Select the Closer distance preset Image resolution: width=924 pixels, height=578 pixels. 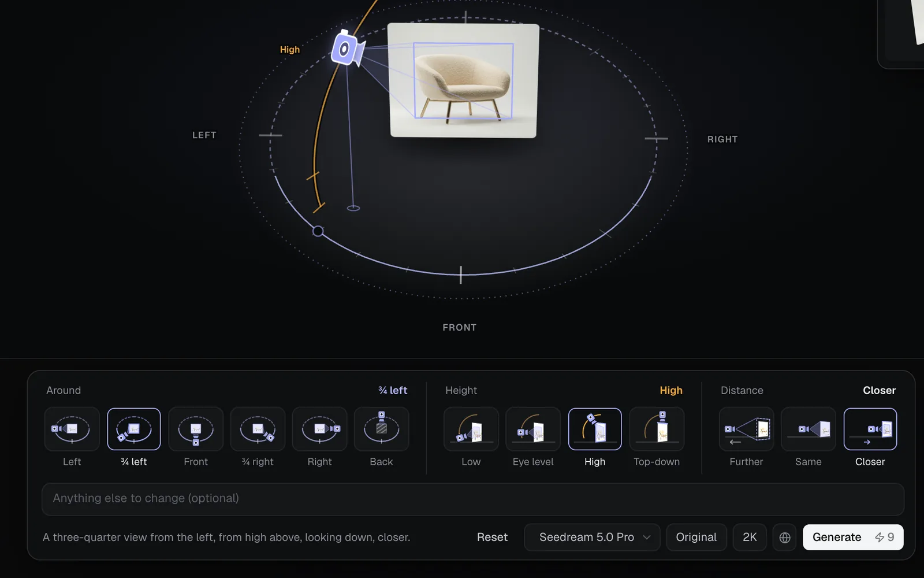(870, 429)
